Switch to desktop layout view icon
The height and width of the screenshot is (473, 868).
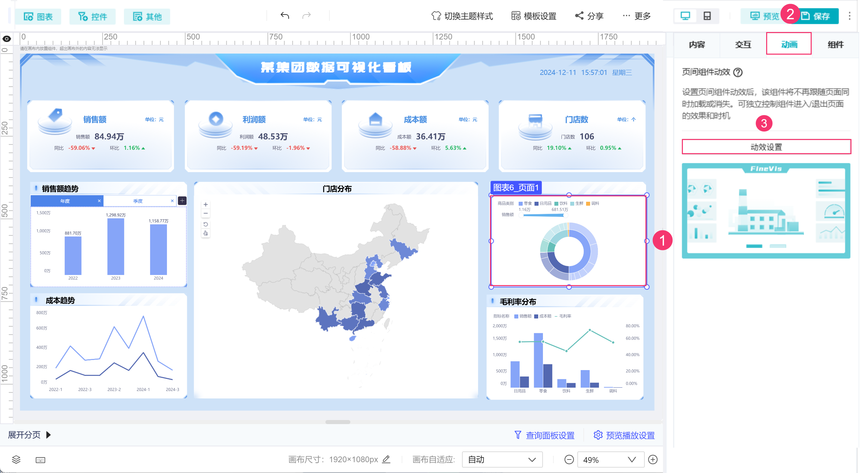[685, 16]
